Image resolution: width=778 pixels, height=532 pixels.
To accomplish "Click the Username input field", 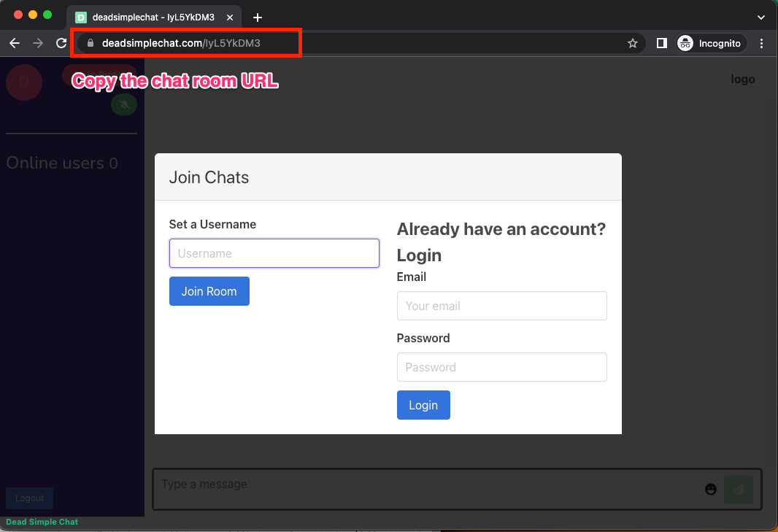I will coord(274,252).
